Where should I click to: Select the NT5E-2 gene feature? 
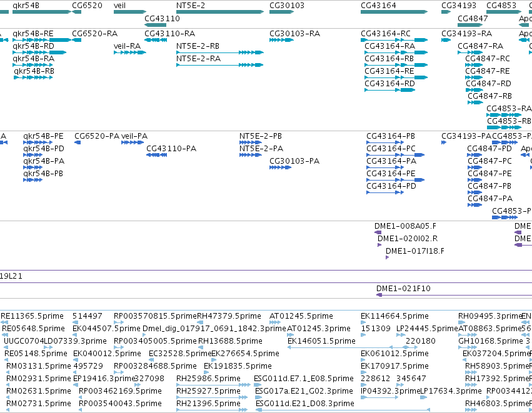[x=220, y=12]
